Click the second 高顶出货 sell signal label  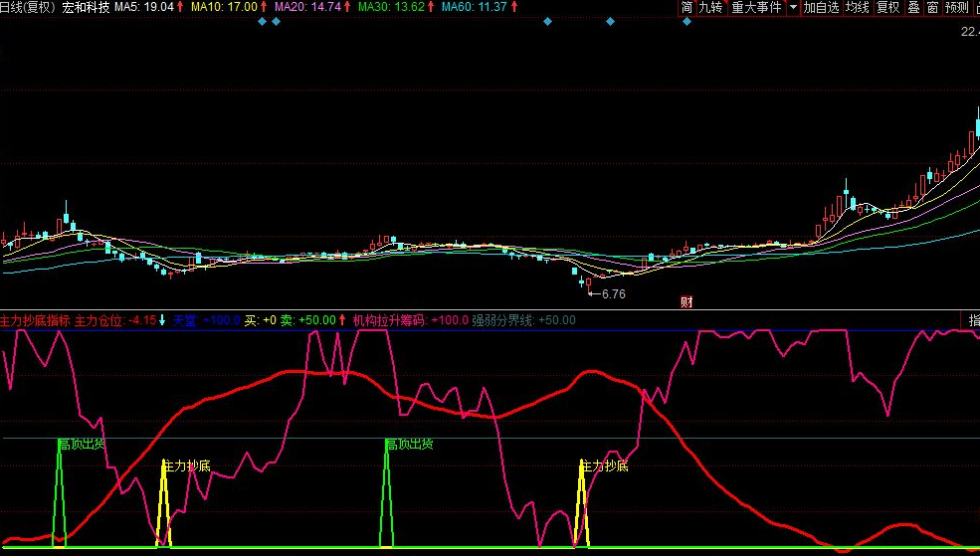(409, 445)
